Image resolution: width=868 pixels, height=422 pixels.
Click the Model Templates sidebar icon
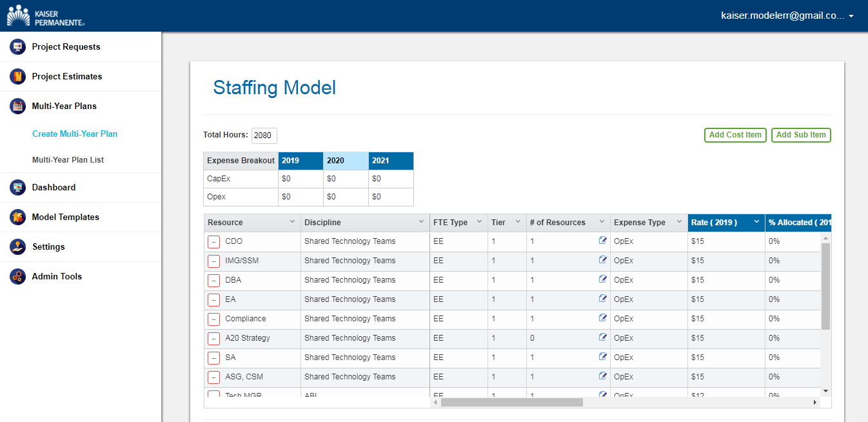pos(17,217)
